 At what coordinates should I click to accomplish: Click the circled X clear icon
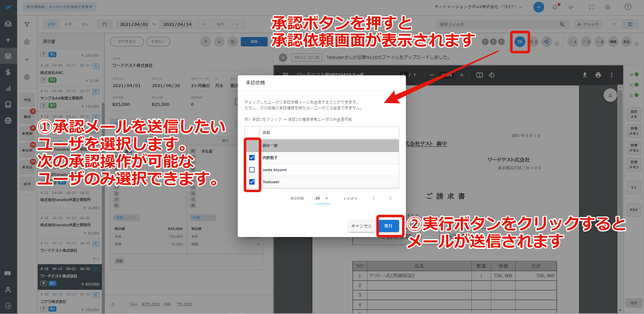27,42
